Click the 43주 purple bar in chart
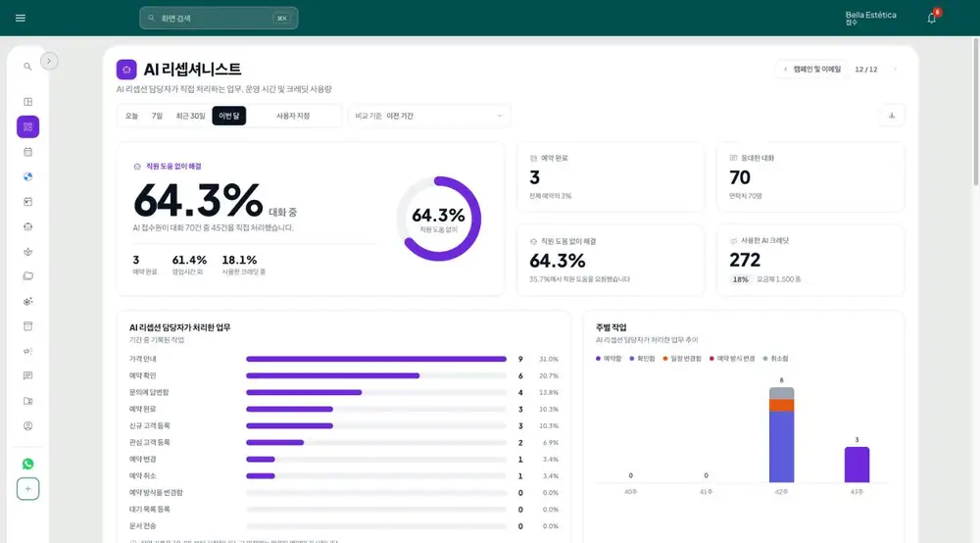Viewport: 980px width, 543px height. click(857, 465)
